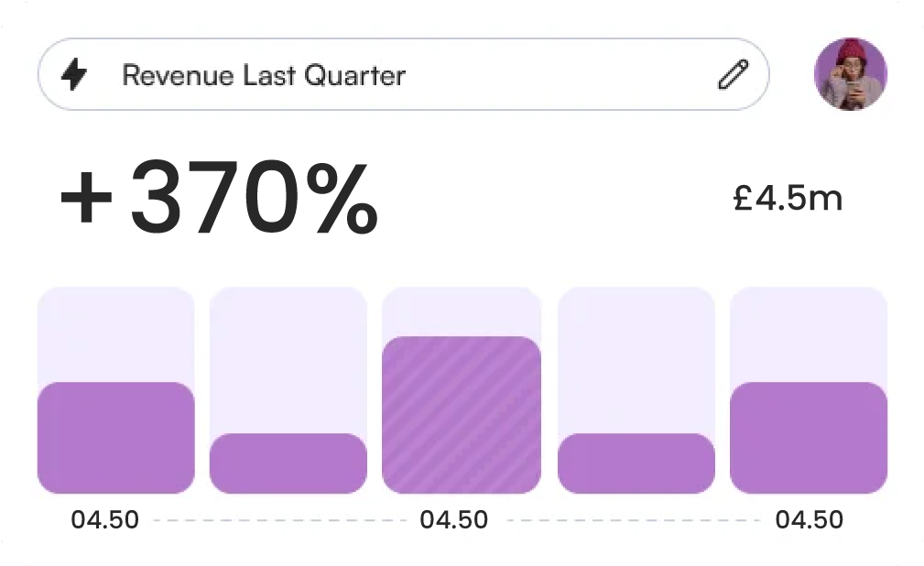924x566 pixels.
Task: Click the lightning bolt icon
Action: [x=74, y=75]
